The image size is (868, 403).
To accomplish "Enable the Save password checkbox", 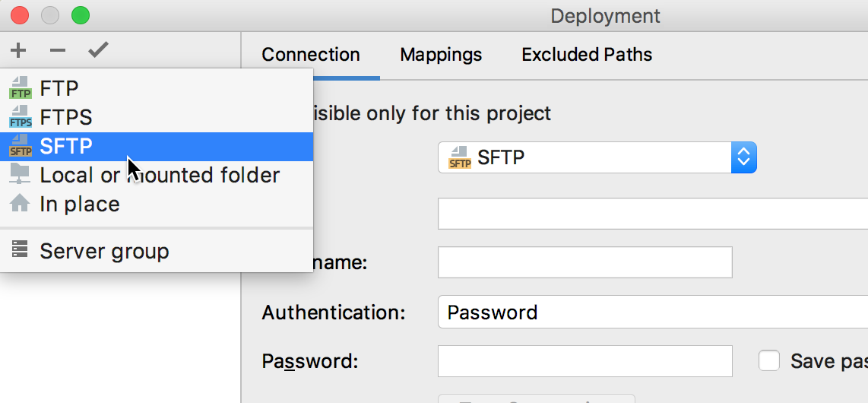I will pos(769,360).
